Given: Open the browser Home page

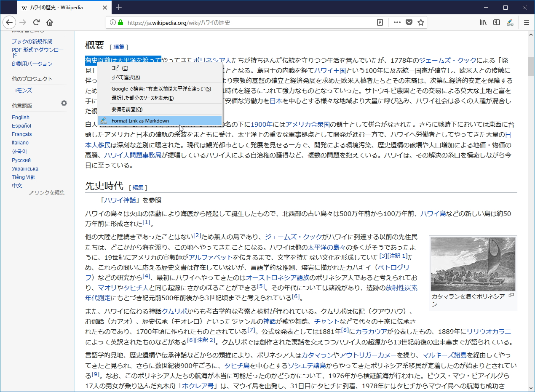Looking at the screenshot, I should coord(49,22).
